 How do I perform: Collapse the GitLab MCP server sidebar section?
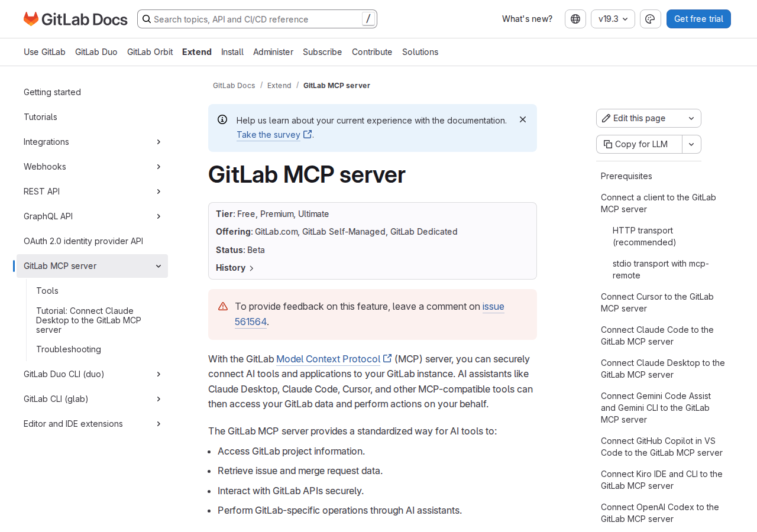pyautogui.click(x=158, y=266)
